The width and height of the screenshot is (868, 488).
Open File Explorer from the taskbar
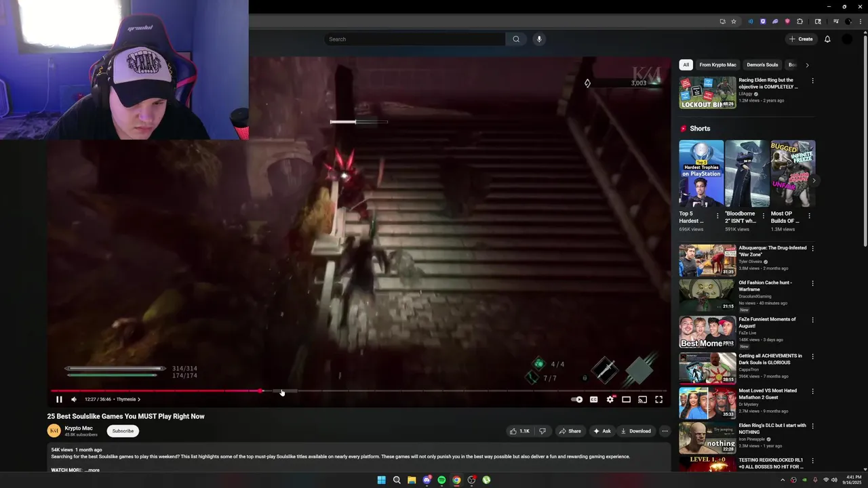point(412,480)
